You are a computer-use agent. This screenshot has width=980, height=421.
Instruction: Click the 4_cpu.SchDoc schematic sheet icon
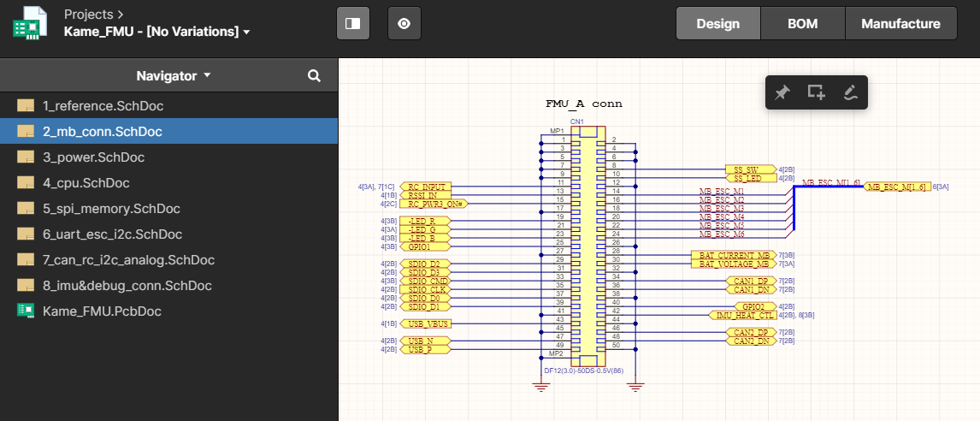click(x=26, y=182)
